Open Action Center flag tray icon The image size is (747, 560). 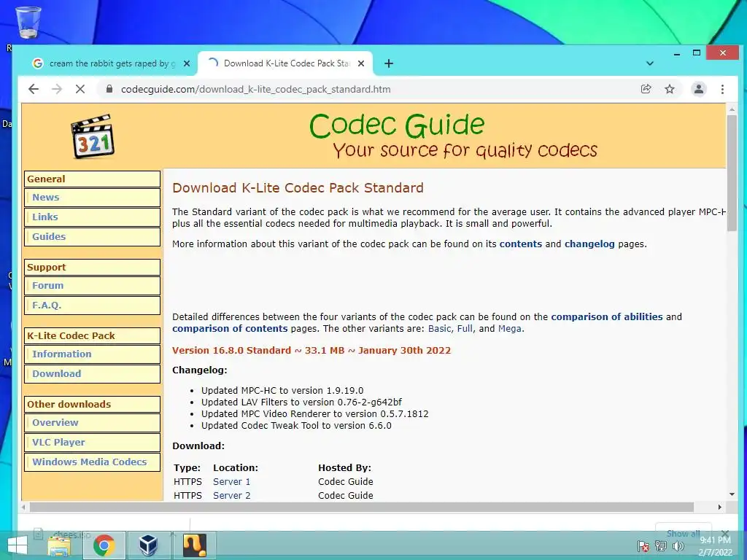(x=643, y=545)
